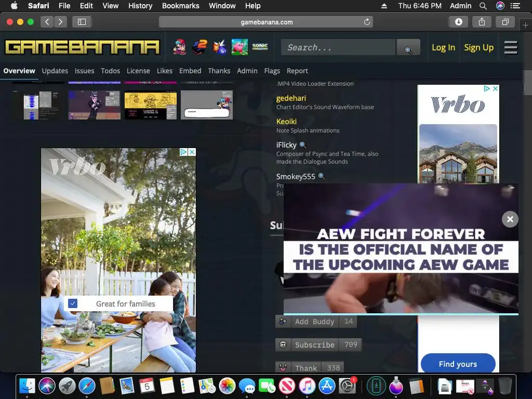Screen dimensions: 532x399
Task: Switch to the Todos tab
Action: click(x=110, y=71)
